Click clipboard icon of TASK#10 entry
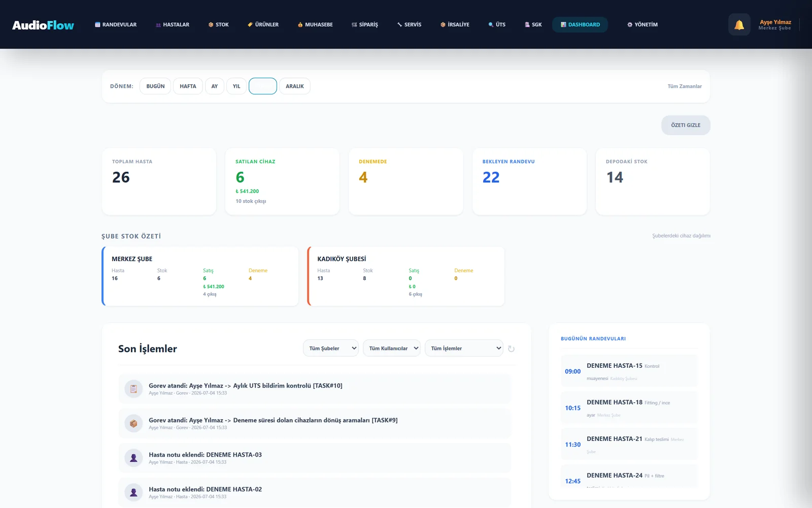Viewport: 812px width, 508px height. (x=133, y=389)
